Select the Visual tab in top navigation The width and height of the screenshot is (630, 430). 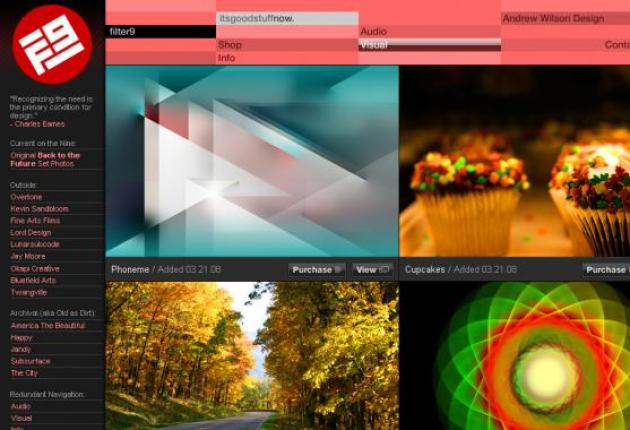(x=430, y=45)
